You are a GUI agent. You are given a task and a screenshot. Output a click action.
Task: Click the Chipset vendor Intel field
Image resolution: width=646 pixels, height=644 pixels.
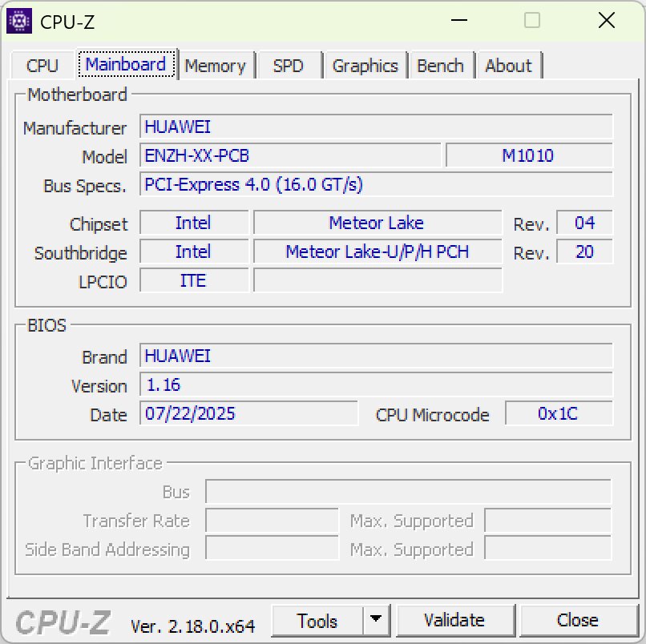pyautogui.click(x=194, y=223)
